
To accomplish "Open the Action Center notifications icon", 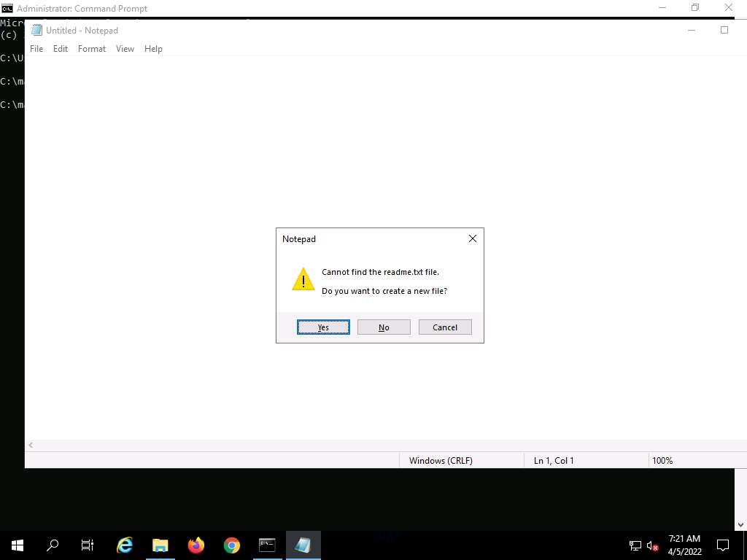I will tap(723, 545).
